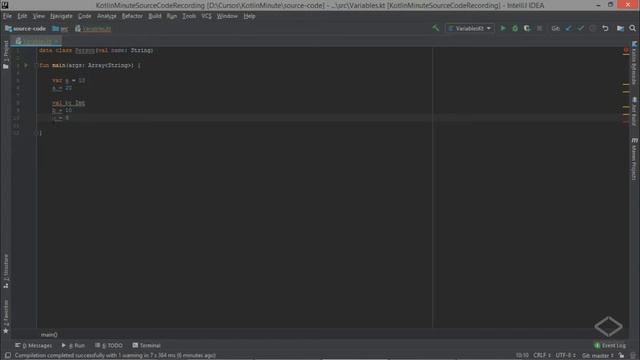
Task: Click tool windows quick access icon in status bar
Action: point(7,356)
